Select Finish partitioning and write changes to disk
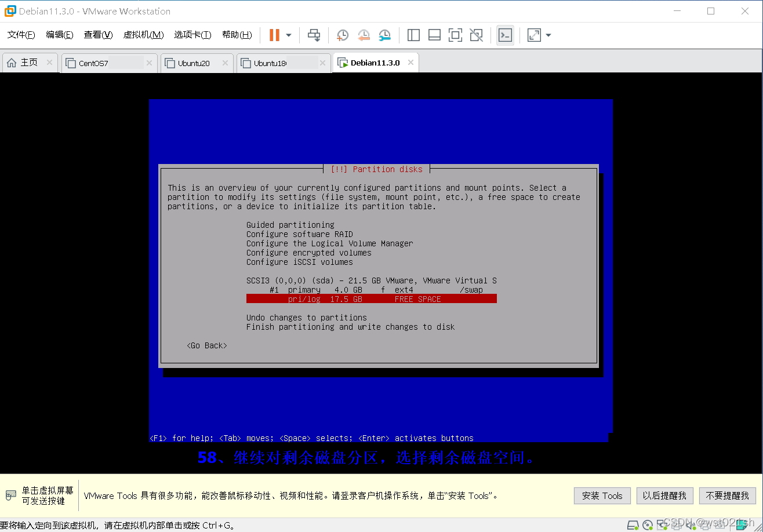The width and height of the screenshot is (763, 532). pyautogui.click(x=351, y=327)
